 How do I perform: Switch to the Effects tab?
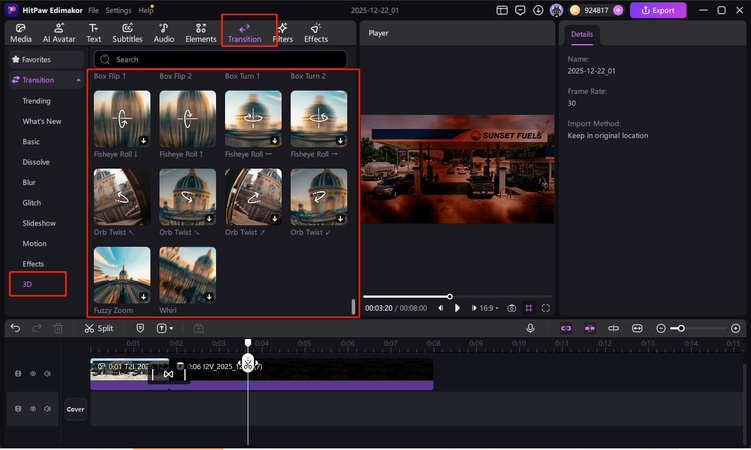click(316, 33)
